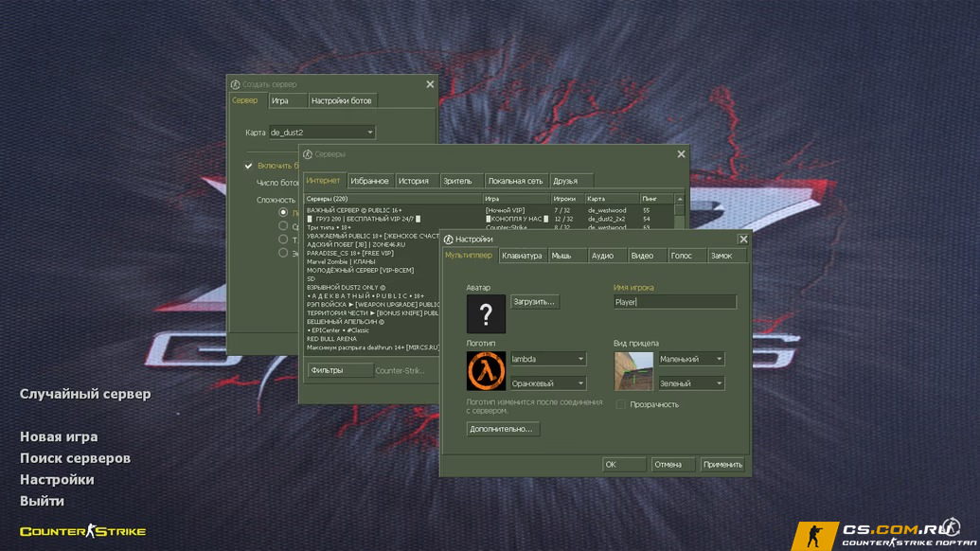The width and height of the screenshot is (980, 551).
Task: Click the Отмена button
Action: pos(672,465)
